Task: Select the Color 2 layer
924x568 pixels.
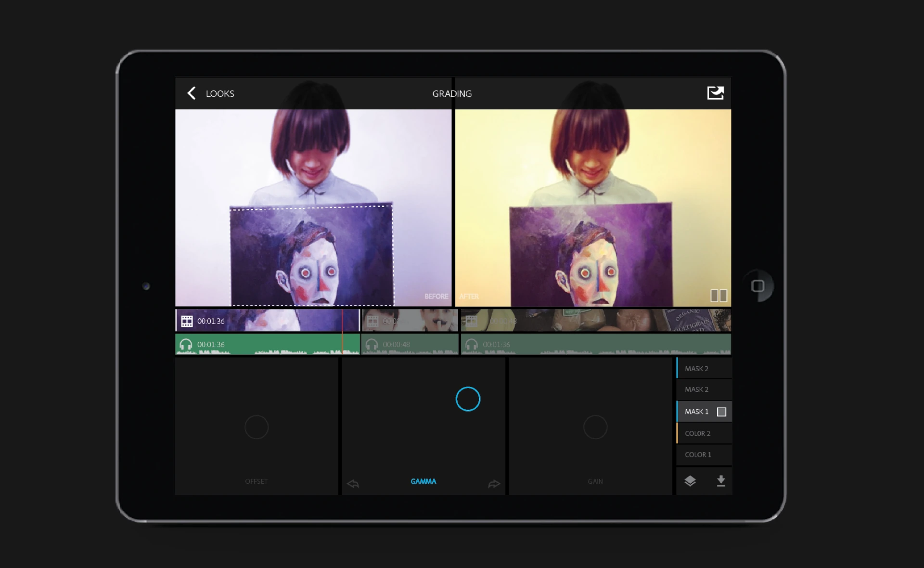Action: pyautogui.click(x=704, y=433)
